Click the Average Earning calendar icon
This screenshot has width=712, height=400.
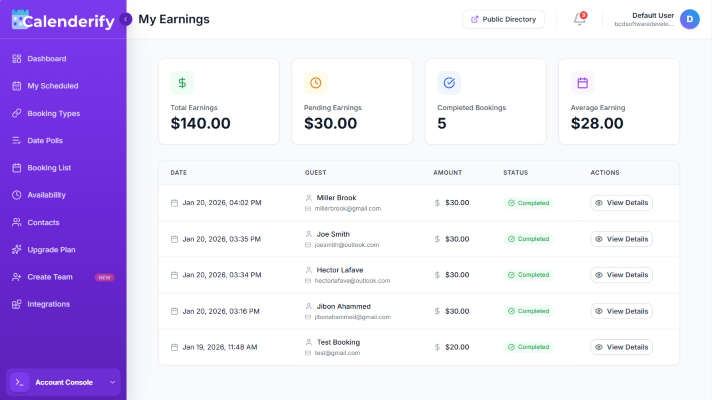(x=582, y=83)
